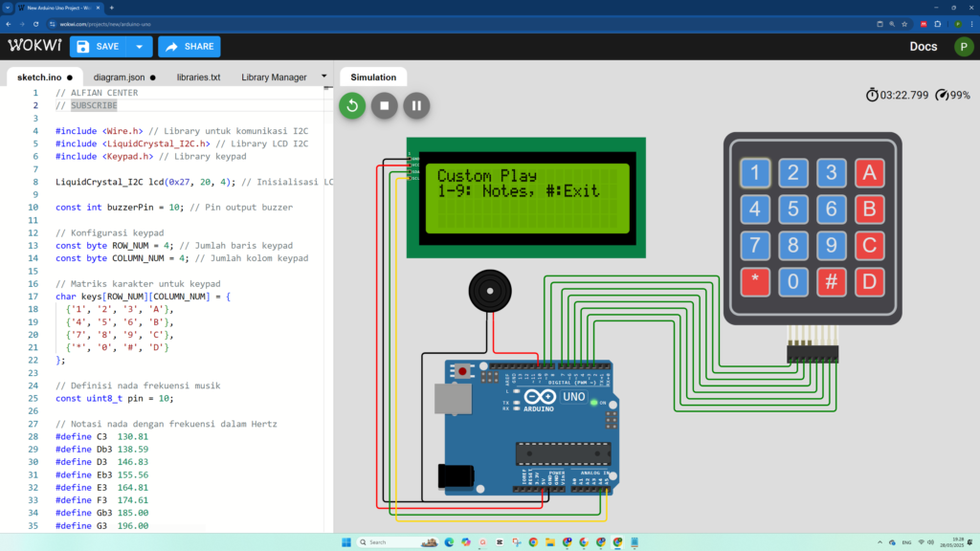Image resolution: width=980 pixels, height=551 pixels.
Task: Tap the # key on the keypad
Action: 832,282
